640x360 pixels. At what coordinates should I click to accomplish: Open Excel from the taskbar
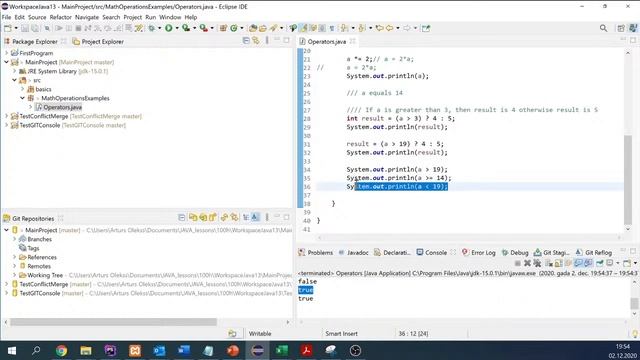tap(282, 351)
